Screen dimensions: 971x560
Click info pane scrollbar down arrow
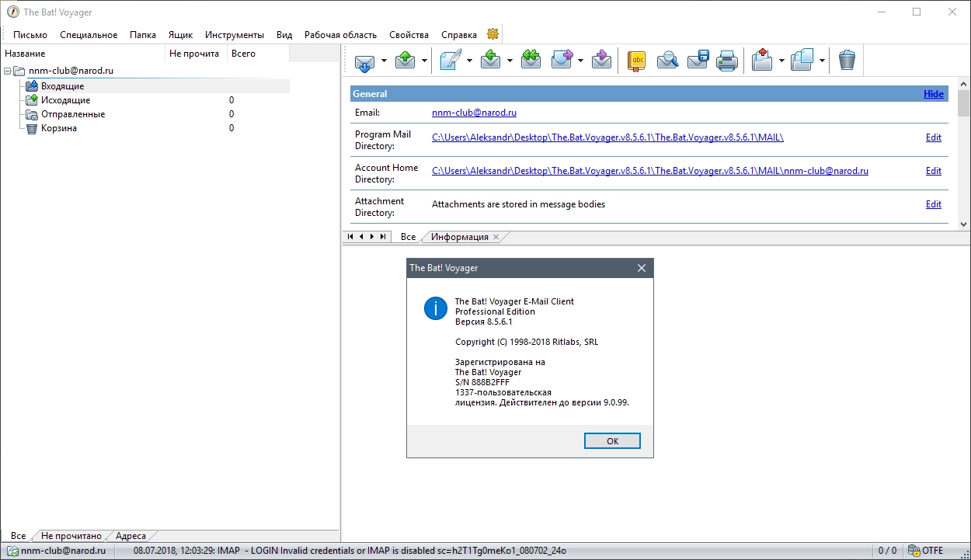click(x=964, y=224)
